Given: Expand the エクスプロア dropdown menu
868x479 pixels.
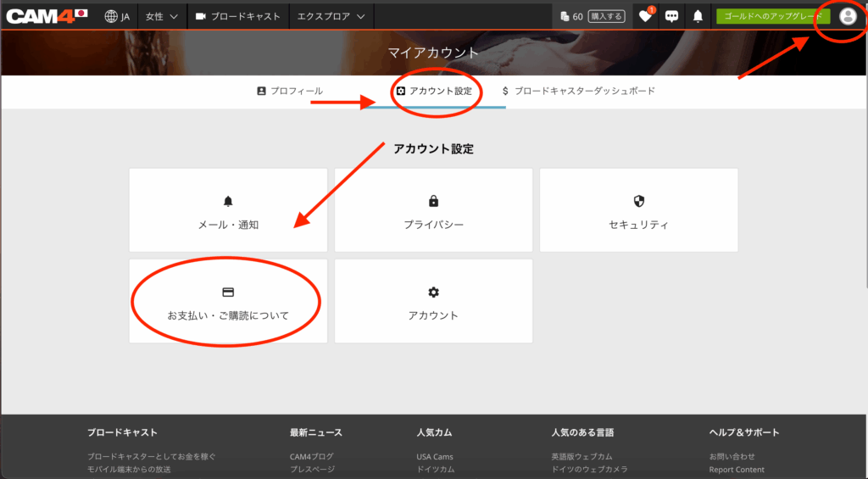Looking at the screenshot, I should 331,17.
